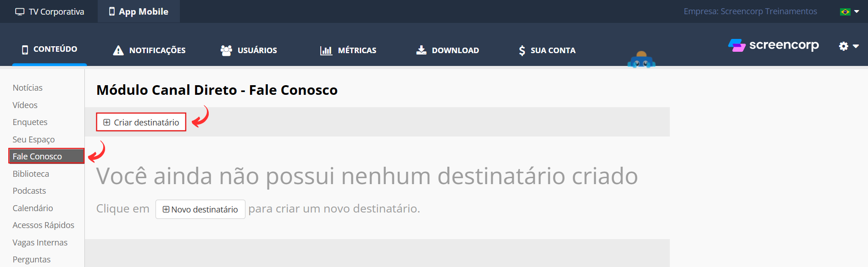Image resolution: width=868 pixels, height=267 pixels.
Task: Open Vagas Internas in the sidebar
Action: pos(40,243)
